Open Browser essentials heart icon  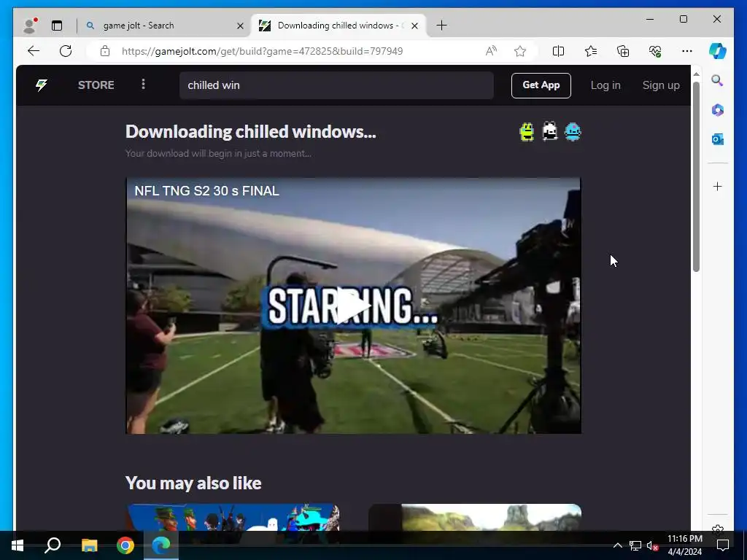655,51
